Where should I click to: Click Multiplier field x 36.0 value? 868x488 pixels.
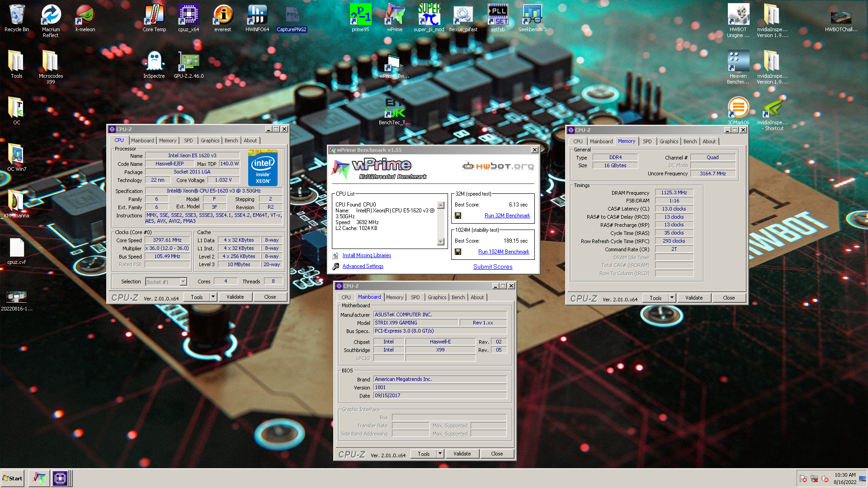pyautogui.click(x=167, y=249)
